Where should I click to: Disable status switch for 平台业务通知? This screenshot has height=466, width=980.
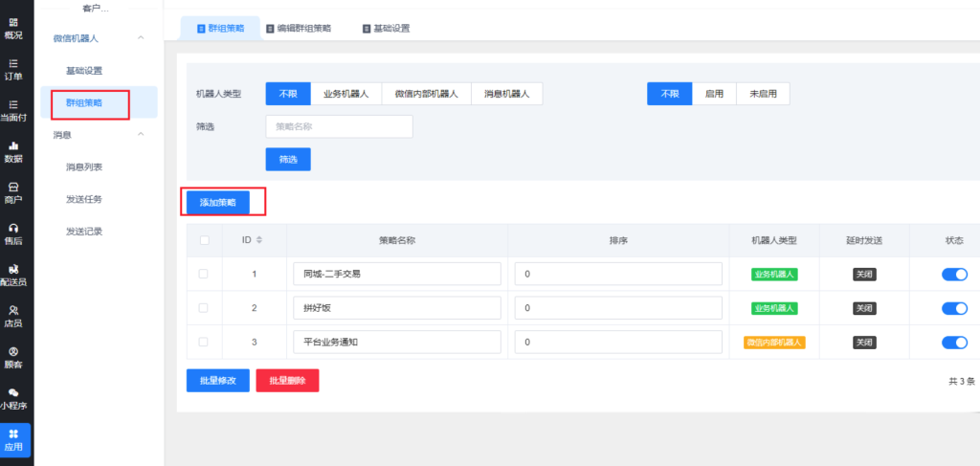(x=954, y=343)
